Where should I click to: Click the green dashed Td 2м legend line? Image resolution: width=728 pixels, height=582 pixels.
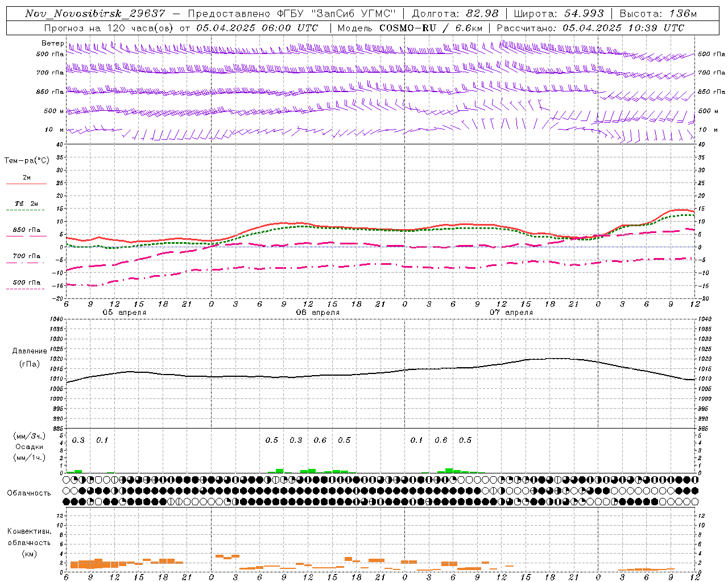tap(25, 210)
